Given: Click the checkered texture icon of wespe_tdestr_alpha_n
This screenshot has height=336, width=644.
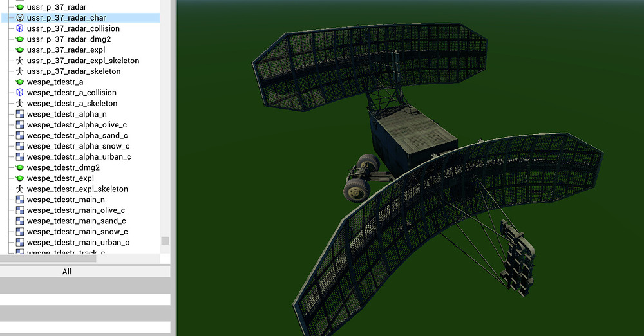Looking at the screenshot, I should [20, 114].
